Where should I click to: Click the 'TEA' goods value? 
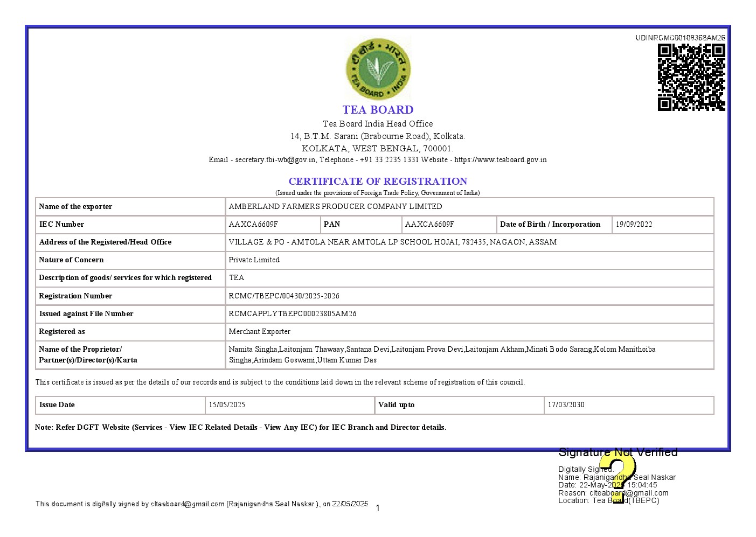(x=237, y=277)
